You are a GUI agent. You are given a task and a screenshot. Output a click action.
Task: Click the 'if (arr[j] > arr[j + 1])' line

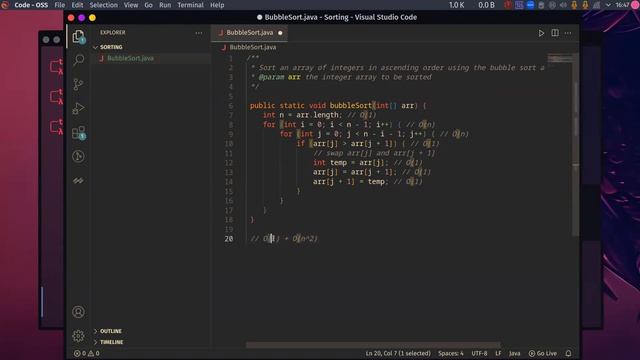[x=368, y=144]
